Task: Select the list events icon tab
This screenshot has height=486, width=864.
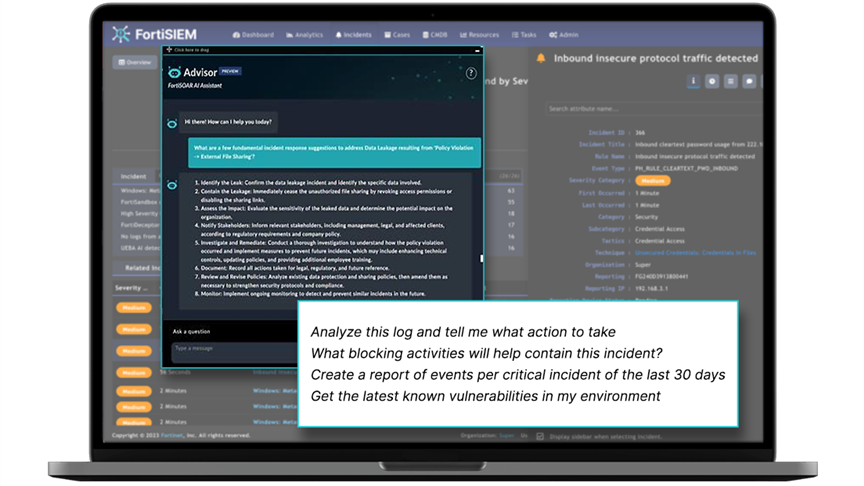Action: click(x=731, y=82)
